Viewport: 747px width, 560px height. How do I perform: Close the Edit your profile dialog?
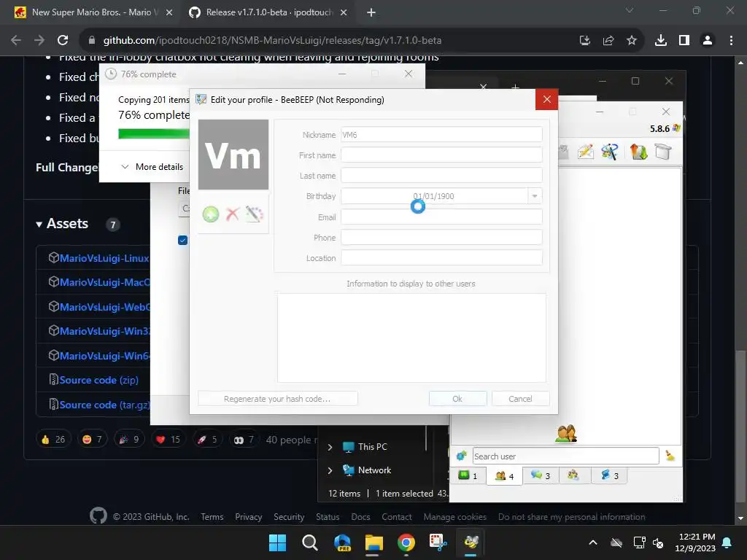pos(546,99)
